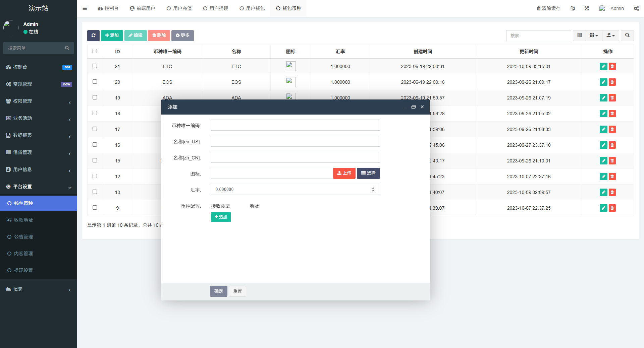Delete the EOS currency row
This screenshot has height=348, width=644.
(612, 82)
